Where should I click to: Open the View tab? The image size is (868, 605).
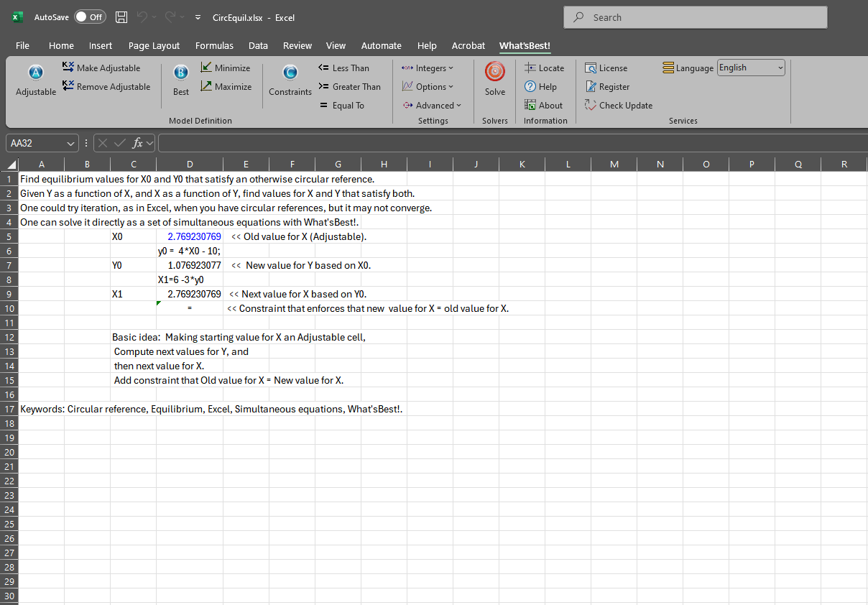336,45
